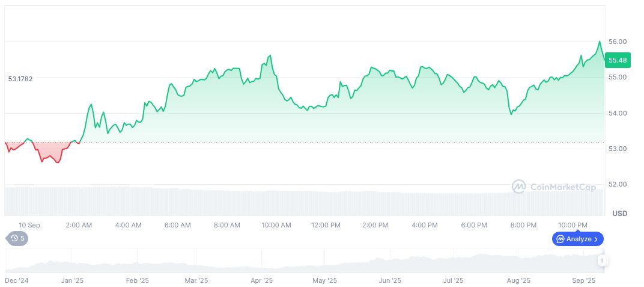Choose the 12:00 PM time axis marker
This screenshot has width=644, height=287.
pos(326,225)
